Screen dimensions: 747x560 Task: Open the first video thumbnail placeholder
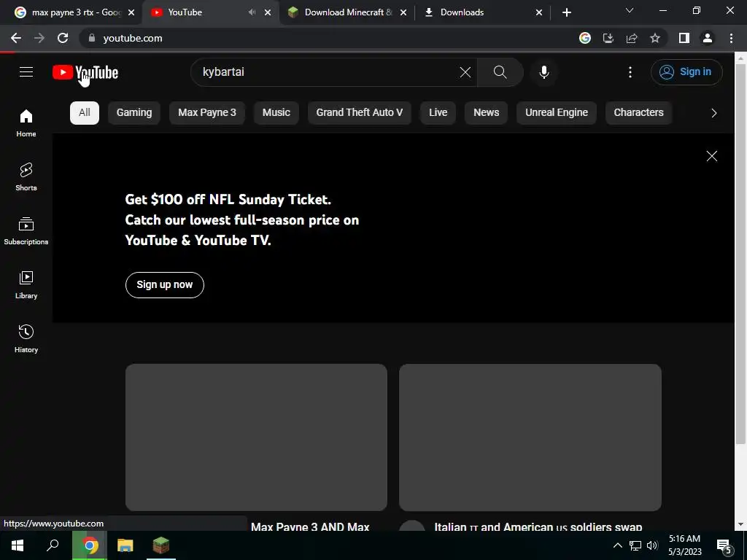[256, 437]
